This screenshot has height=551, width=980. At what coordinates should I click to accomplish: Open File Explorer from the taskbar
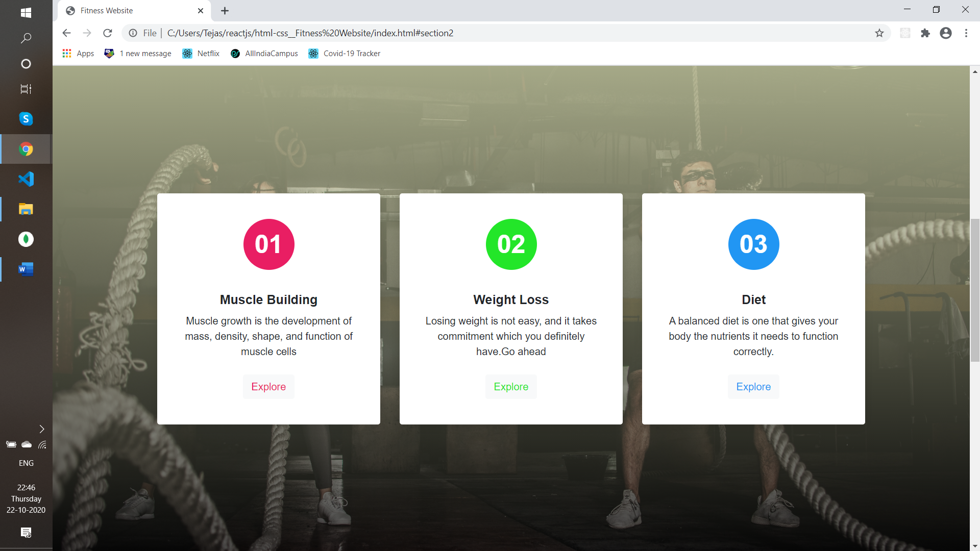pyautogui.click(x=26, y=209)
